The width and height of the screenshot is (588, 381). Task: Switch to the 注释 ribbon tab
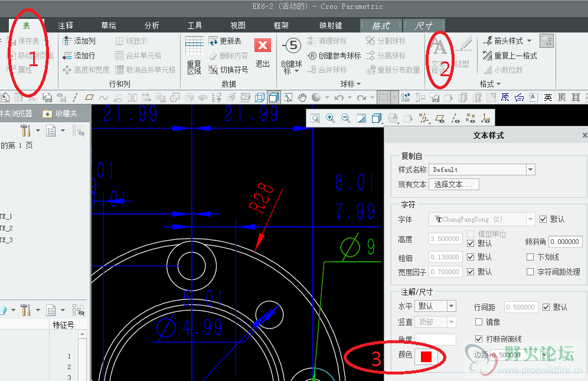coord(66,25)
